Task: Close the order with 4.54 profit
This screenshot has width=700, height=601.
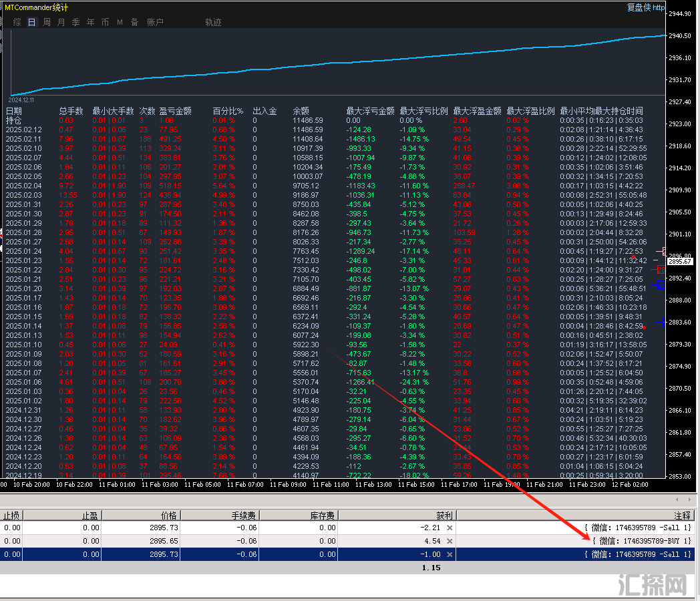Action: pos(450,541)
